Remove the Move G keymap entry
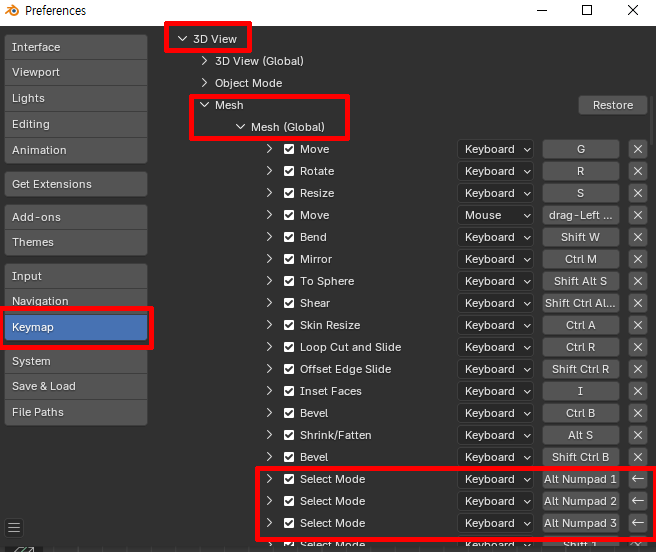The image size is (656, 552). (638, 149)
